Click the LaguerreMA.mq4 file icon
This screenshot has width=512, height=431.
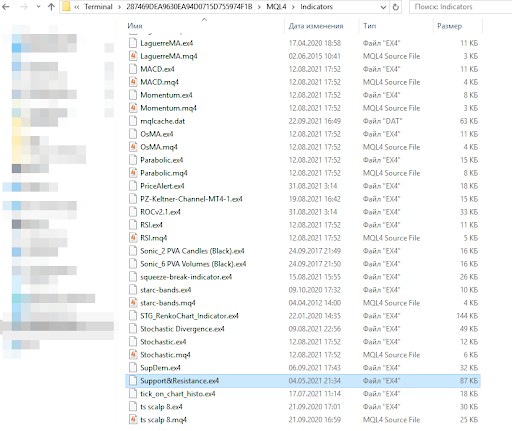point(133,56)
